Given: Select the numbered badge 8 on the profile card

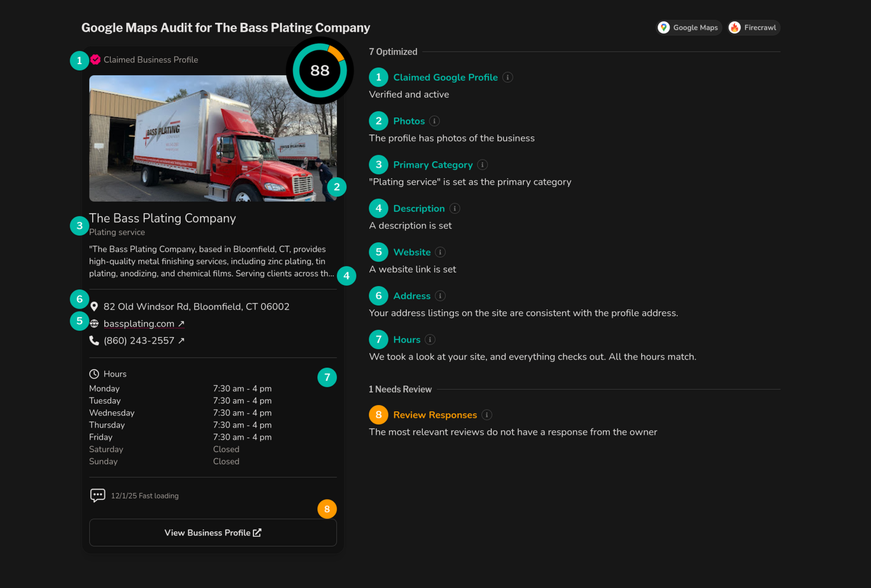Looking at the screenshot, I should pos(327,509).
